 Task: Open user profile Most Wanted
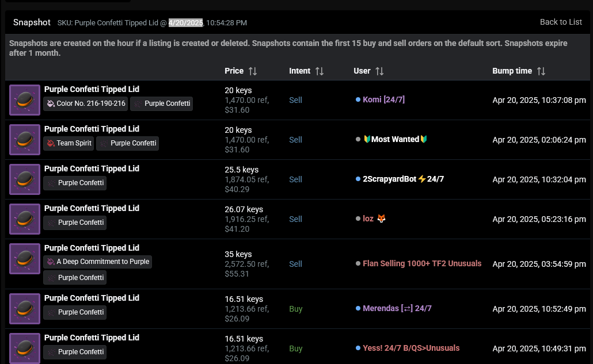(395, 139)
